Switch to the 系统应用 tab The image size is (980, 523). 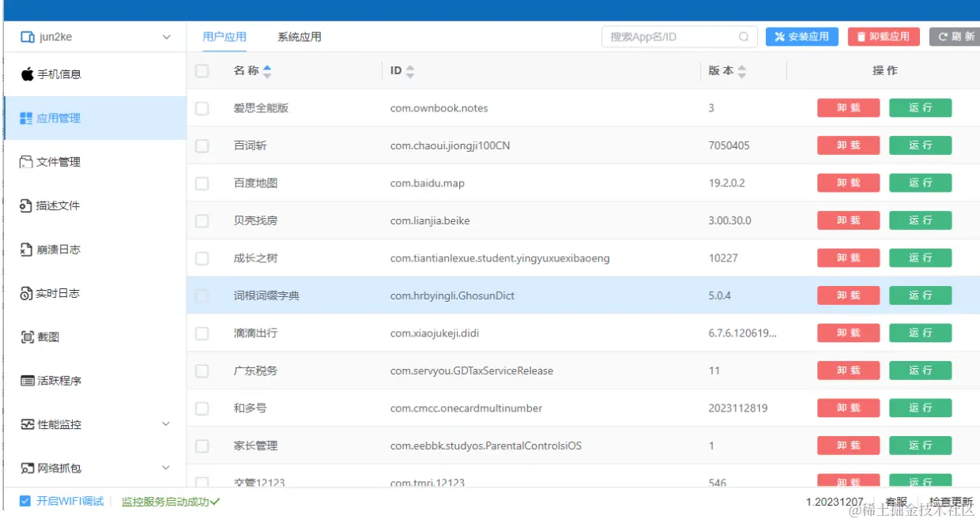300,36
